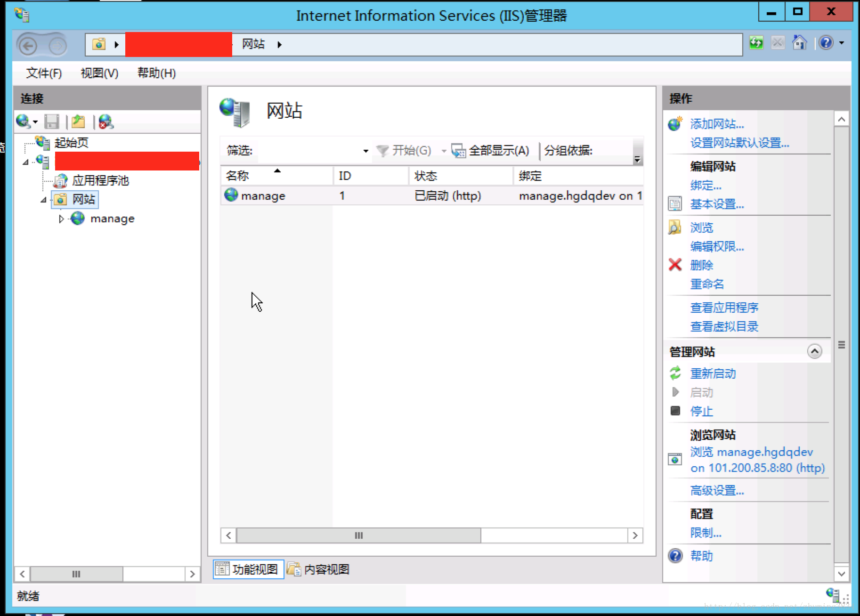The width and height of the screenshot is (860, 616).
Task: Open 限制... configuration link
Action: pos(706,533)
